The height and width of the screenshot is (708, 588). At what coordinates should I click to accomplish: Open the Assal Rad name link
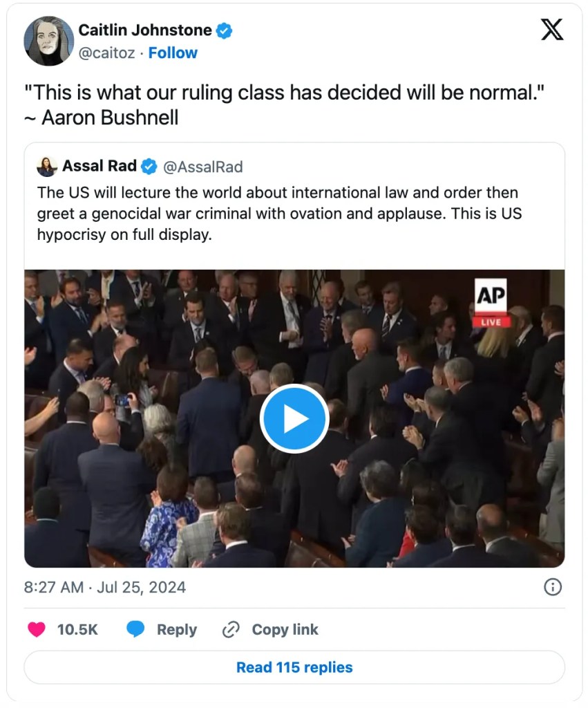coord(99,167)
